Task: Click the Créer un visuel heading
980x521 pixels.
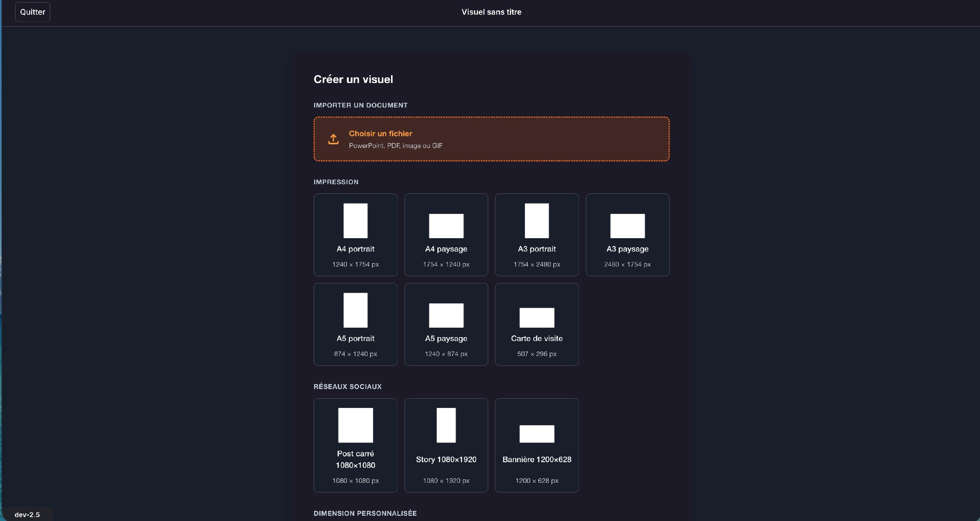Action: [353, 79]
